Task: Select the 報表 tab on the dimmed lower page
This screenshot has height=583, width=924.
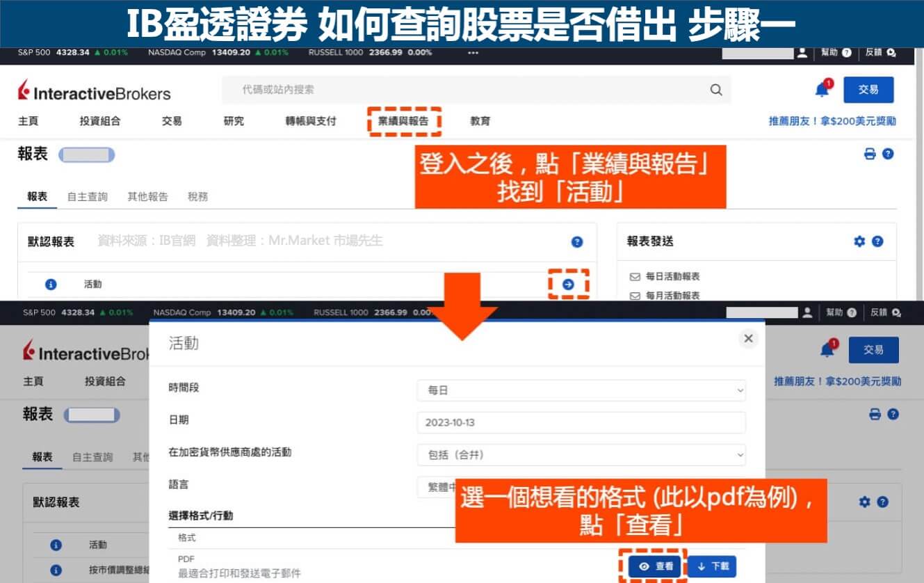Action: 42,457
